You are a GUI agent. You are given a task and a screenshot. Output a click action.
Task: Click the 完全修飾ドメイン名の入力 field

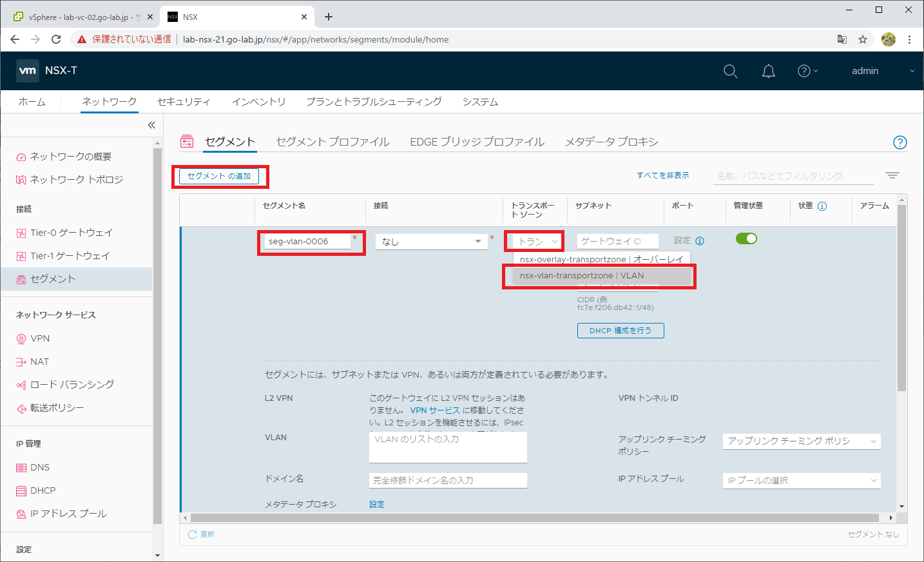pyautogui.click(x=448, y=480)
